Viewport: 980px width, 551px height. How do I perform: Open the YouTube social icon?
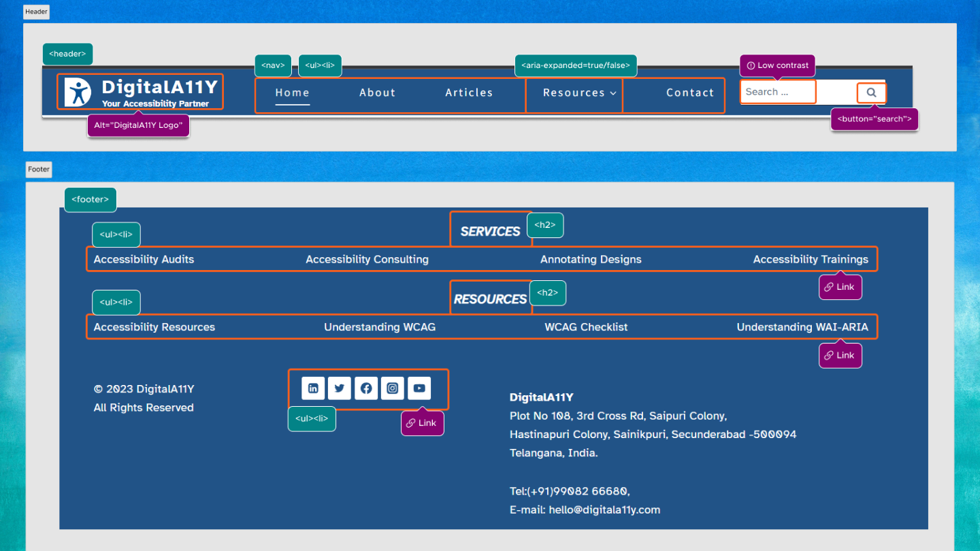[419, 388]
